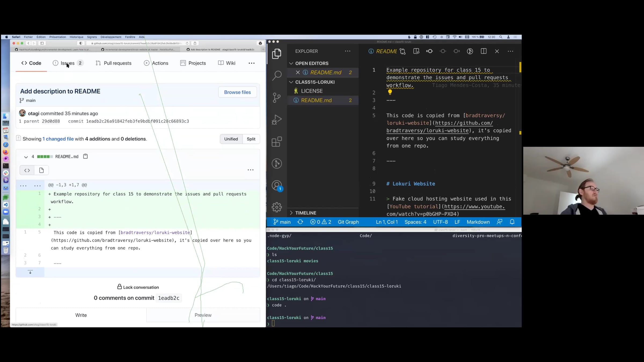
Task: Open the Apple menu
Action: [6, 37]
